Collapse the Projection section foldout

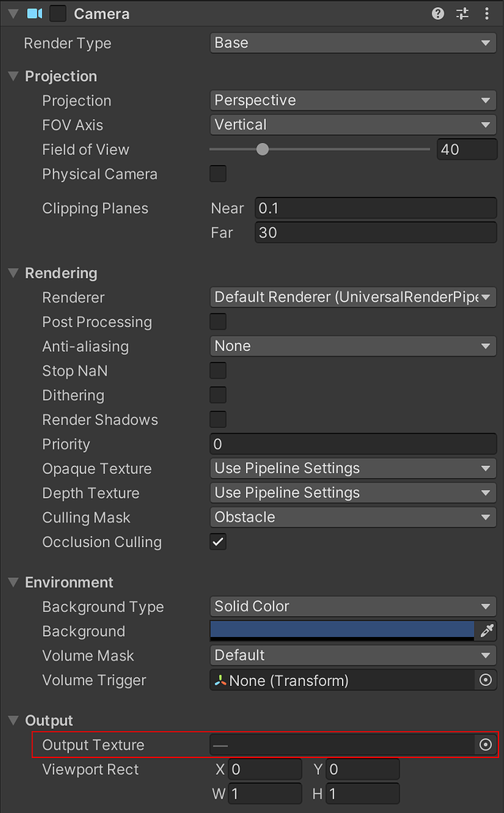pyautogui.click(x=13, y=76)
